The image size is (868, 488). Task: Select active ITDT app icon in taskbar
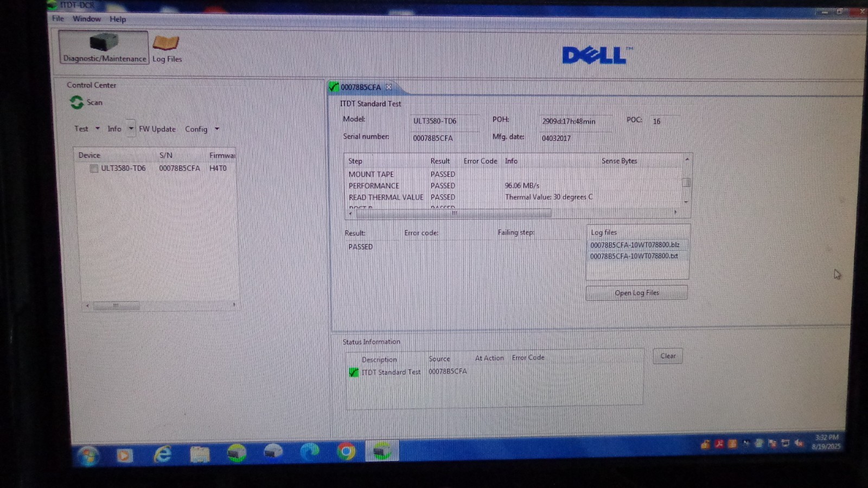(382, 451)
